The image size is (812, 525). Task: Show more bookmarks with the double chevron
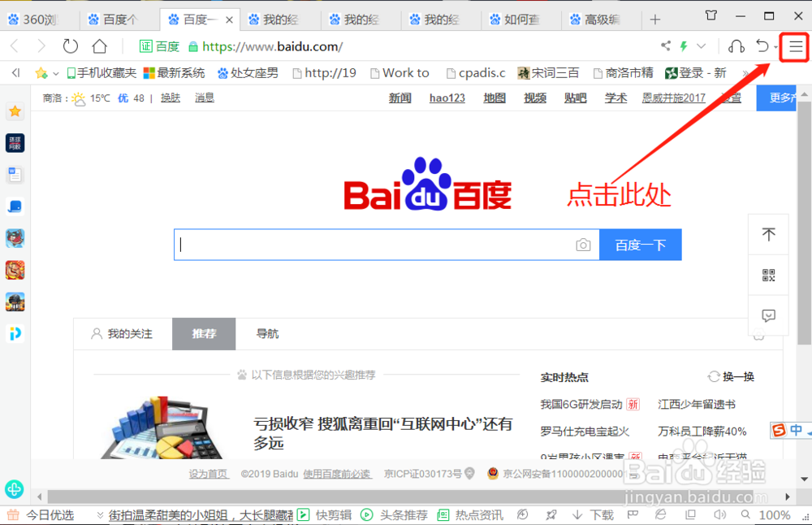pos(745,74)
